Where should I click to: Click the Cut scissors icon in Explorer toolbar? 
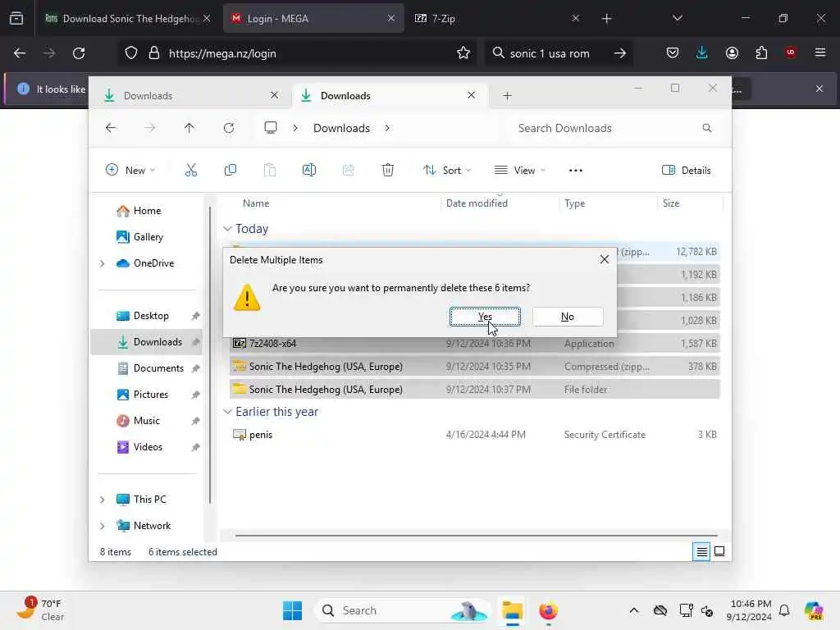click(190, 171)
